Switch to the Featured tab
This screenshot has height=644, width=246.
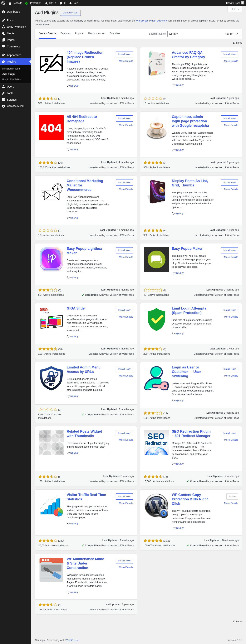(65, 33)
